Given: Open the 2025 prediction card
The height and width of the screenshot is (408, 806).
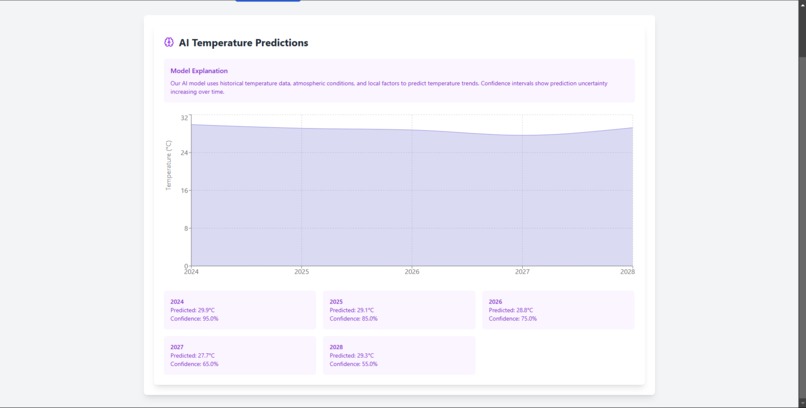Looking at the screenshot, I should tap(399, 310).
